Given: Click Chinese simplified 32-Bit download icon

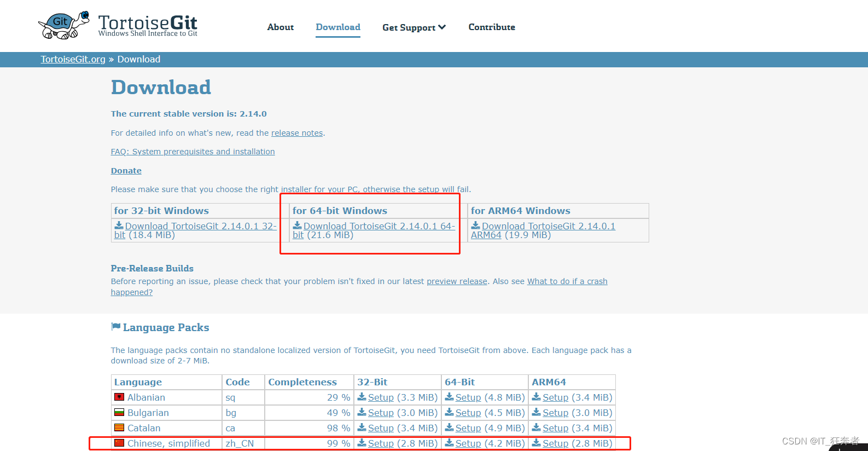Looking at the screenshot, I should pos(362,443).
